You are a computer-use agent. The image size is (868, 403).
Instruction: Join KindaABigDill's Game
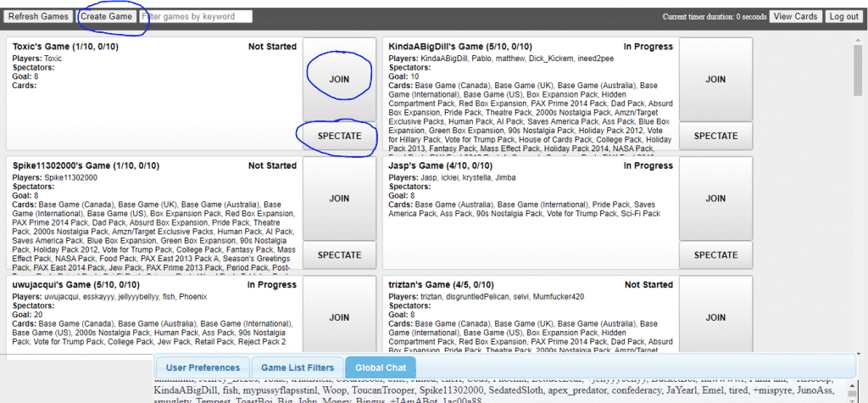click(715, 79)
